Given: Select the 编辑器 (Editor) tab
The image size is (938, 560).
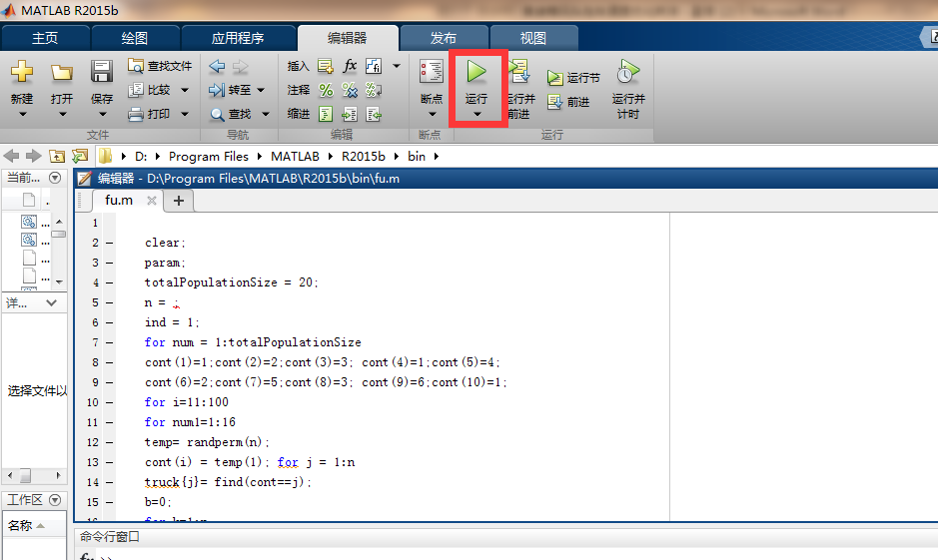Looking at the screenshot, I should (x=348, y=38).
